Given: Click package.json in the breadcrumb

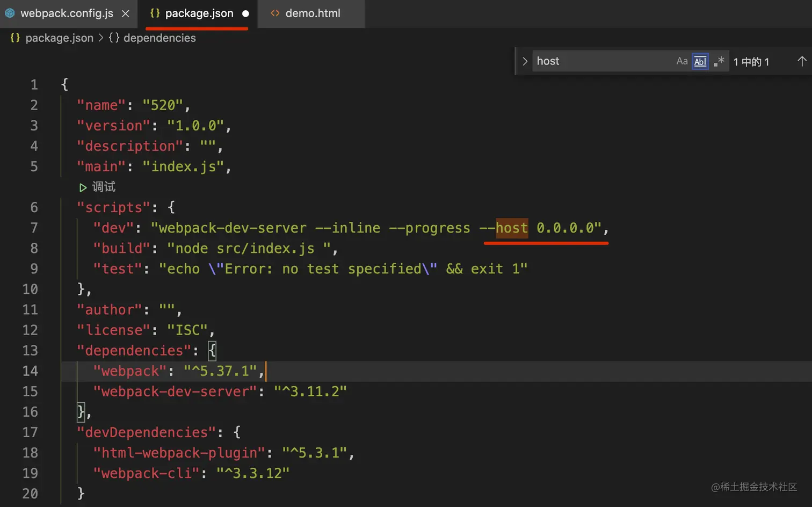Looking at the screenshot, I should (x=59, y=38).
